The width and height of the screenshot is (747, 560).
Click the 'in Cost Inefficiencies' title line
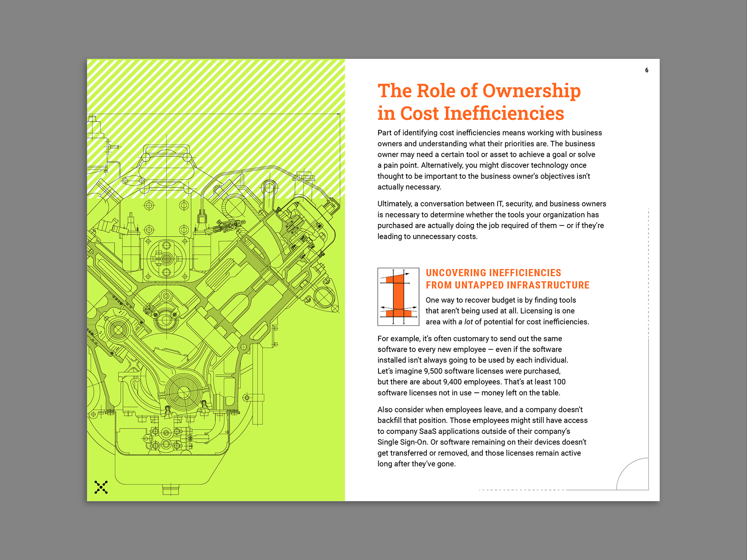click(x=470, y=114)
